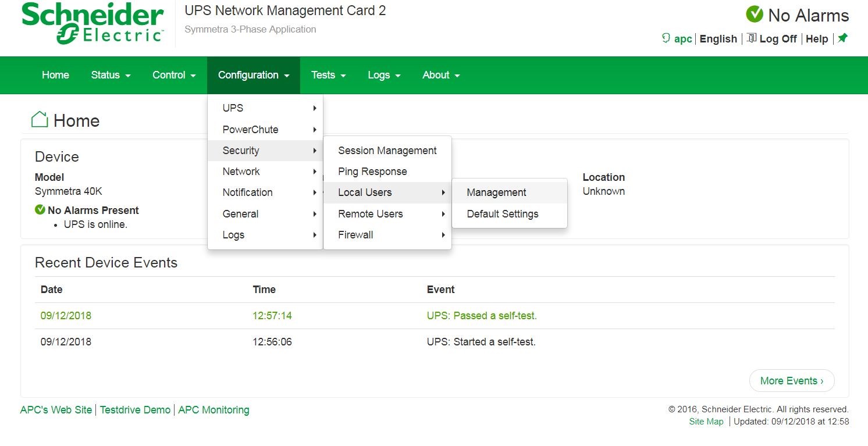This screenshot has width=868, height=446.
Task: Click the user icon beside apc
Action: pyautogui.click(x=666, y=38)
